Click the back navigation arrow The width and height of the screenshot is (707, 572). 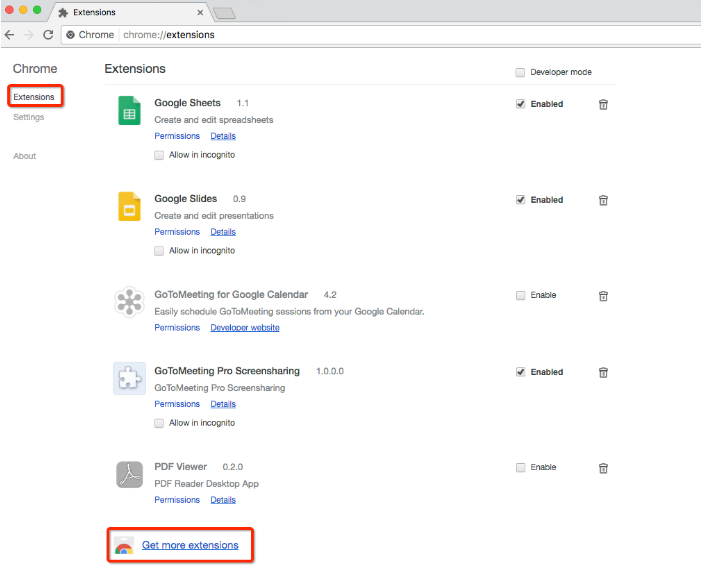click(x=9, y=35)
